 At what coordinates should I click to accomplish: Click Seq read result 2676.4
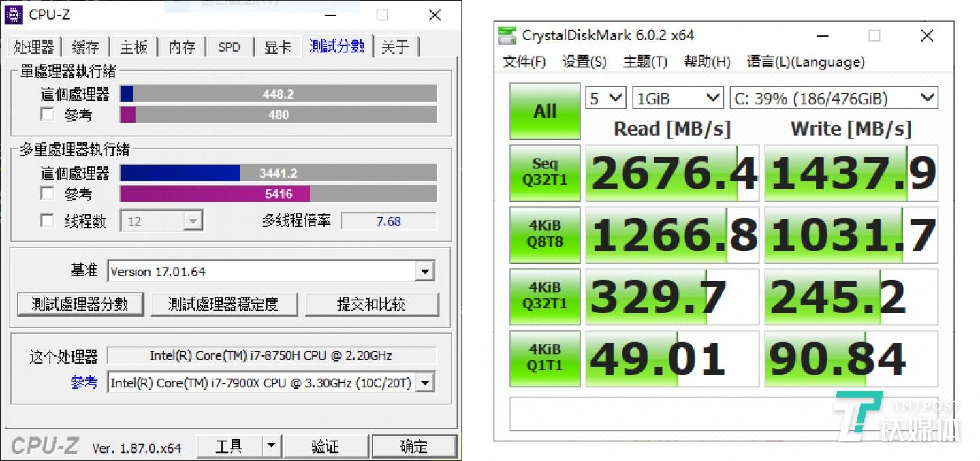click(x=672, y=173)
